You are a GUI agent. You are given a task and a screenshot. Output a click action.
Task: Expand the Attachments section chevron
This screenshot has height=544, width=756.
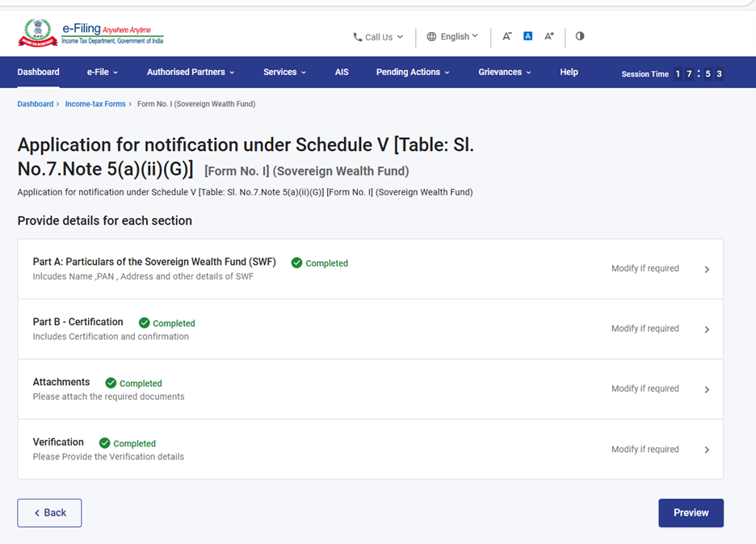[x=707, y=390]
